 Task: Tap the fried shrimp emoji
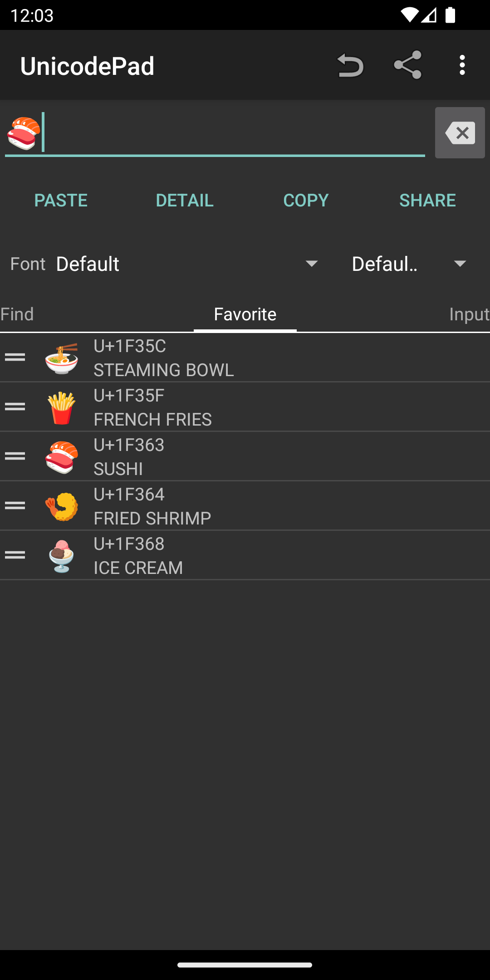(x=62, y=506)
